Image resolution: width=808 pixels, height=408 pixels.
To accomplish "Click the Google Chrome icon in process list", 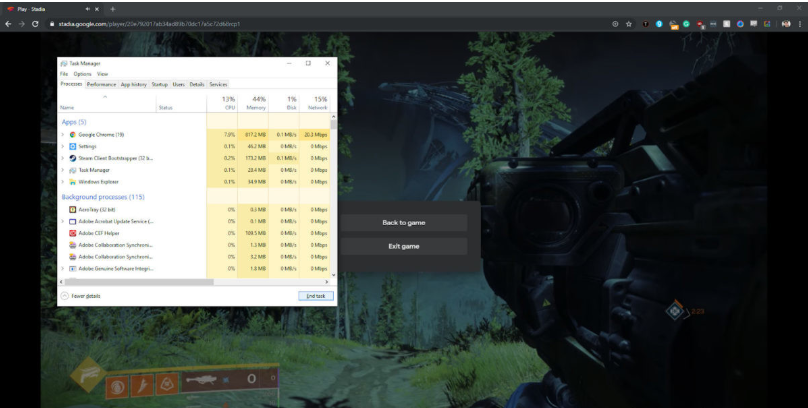I will pos(72,134).
